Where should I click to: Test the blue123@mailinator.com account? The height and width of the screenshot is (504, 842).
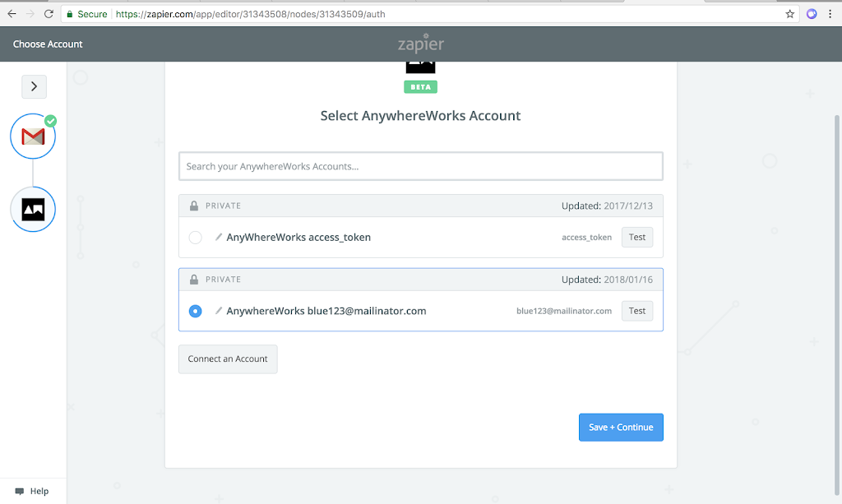click(637, 311)
